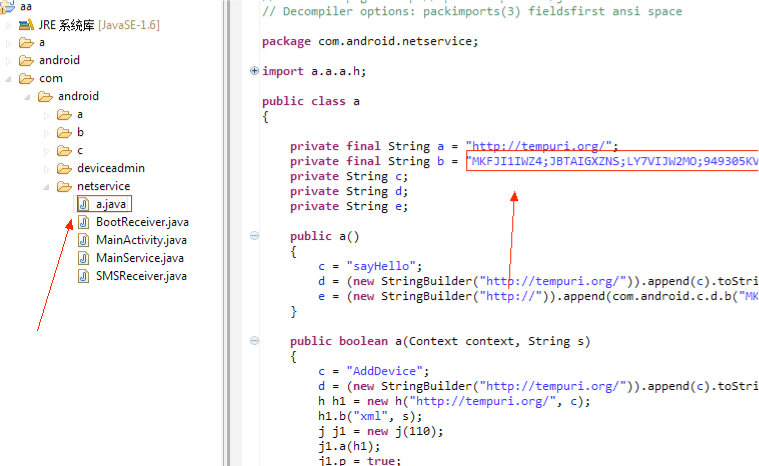Click the com/android folder icon

(x=46, y=97)
